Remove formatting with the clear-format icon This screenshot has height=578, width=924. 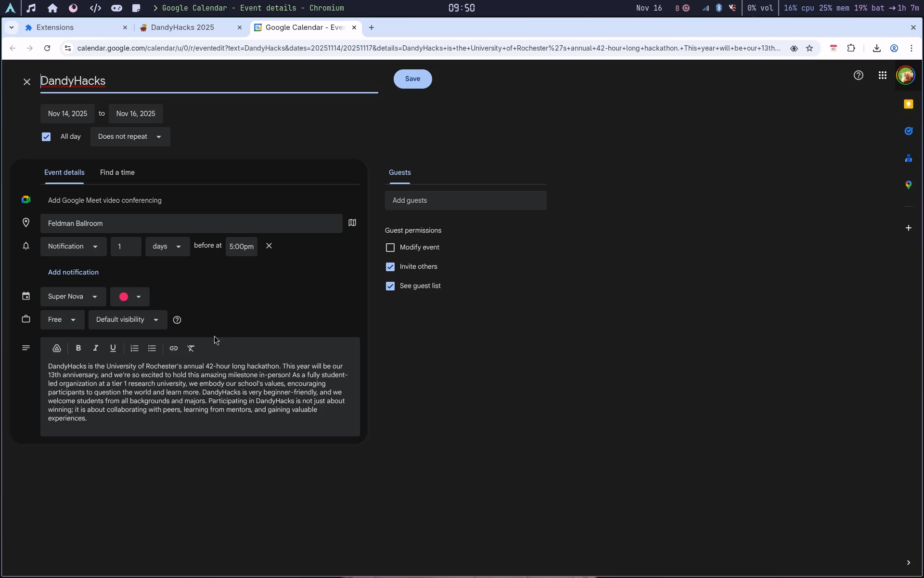point(191,348)
